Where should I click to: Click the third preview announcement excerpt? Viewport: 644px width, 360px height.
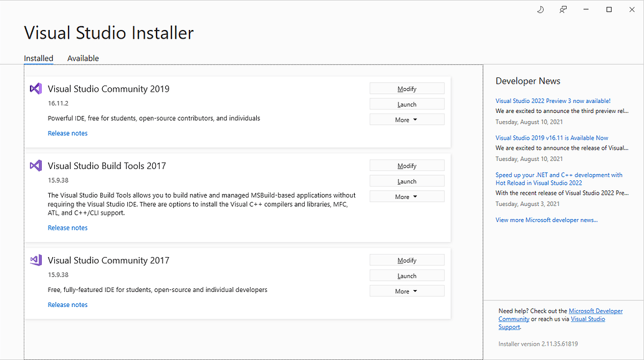(x=562, y=111)
